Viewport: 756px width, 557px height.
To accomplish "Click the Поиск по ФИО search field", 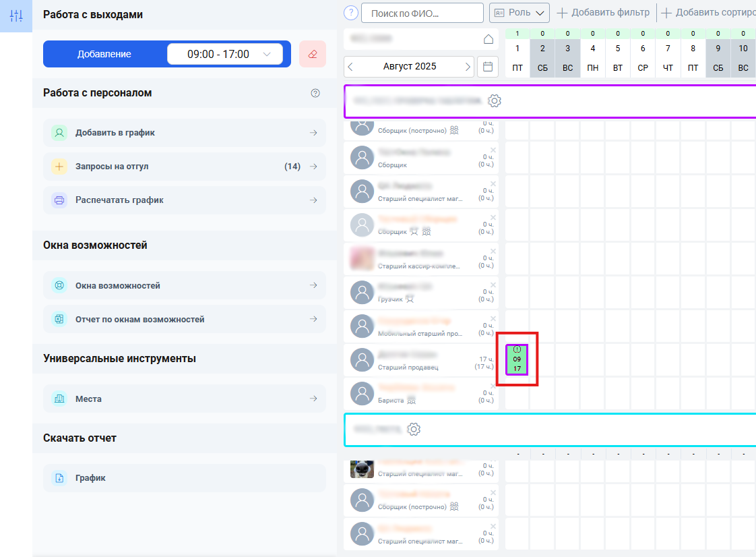I will (x=422, y=13).
